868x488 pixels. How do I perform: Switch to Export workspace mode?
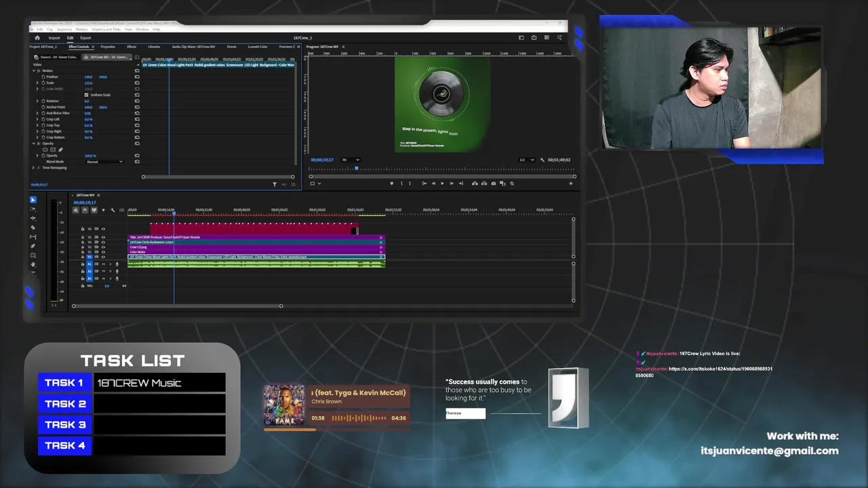(x=85, y=38)
